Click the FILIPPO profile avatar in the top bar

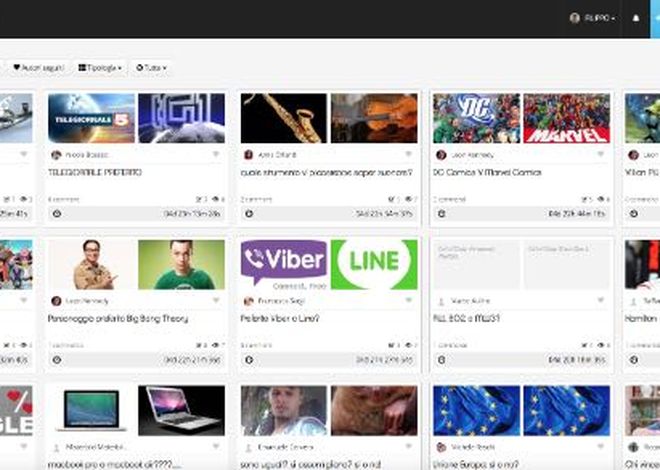574,18
